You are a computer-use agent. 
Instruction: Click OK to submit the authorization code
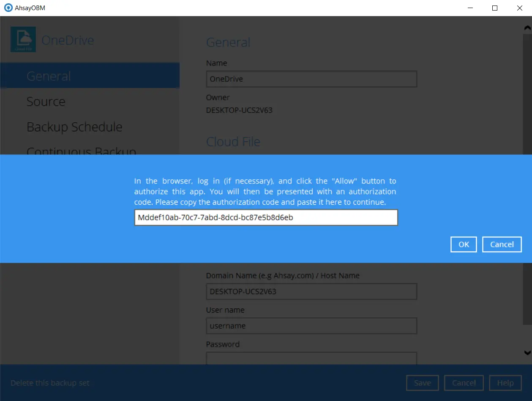click(x=463, y=244)
